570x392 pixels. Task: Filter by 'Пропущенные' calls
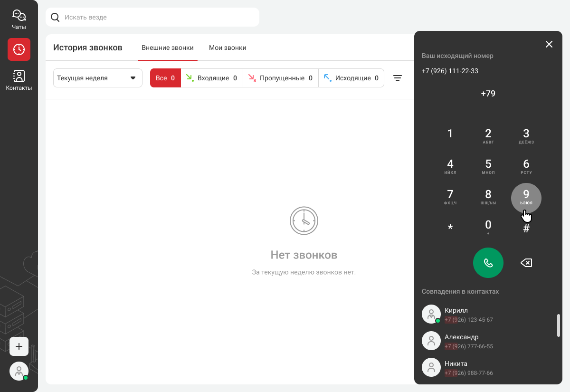click(x=280, y=78)
